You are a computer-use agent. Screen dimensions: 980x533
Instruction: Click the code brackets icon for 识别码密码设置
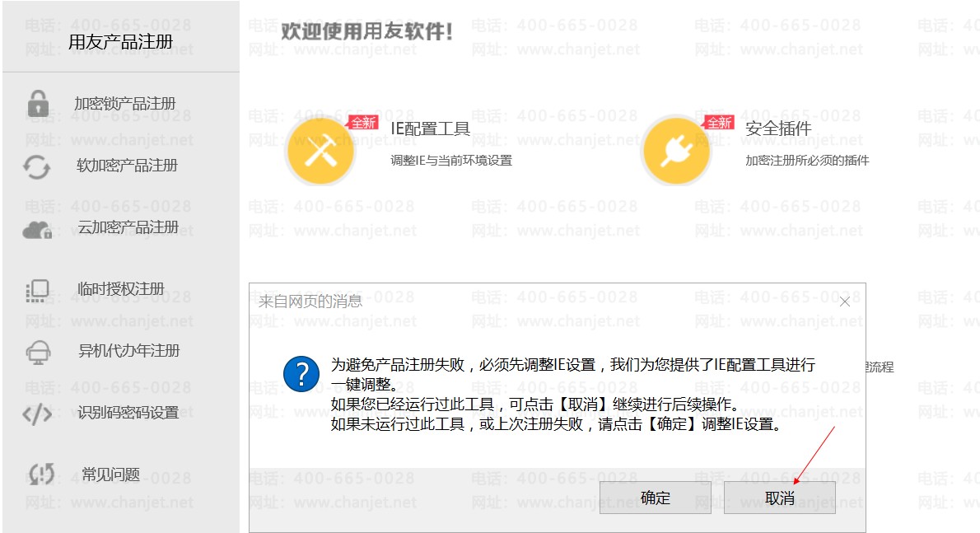38,414
